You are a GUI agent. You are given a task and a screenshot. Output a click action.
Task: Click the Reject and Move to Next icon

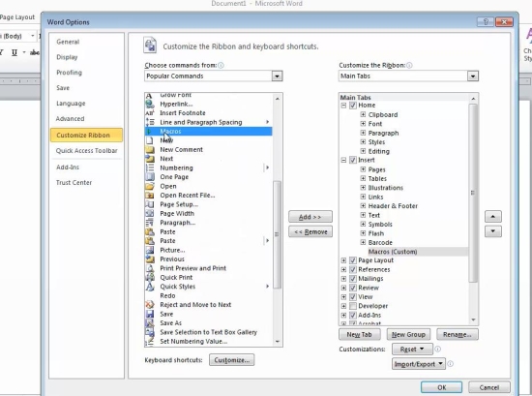[150, 305]
